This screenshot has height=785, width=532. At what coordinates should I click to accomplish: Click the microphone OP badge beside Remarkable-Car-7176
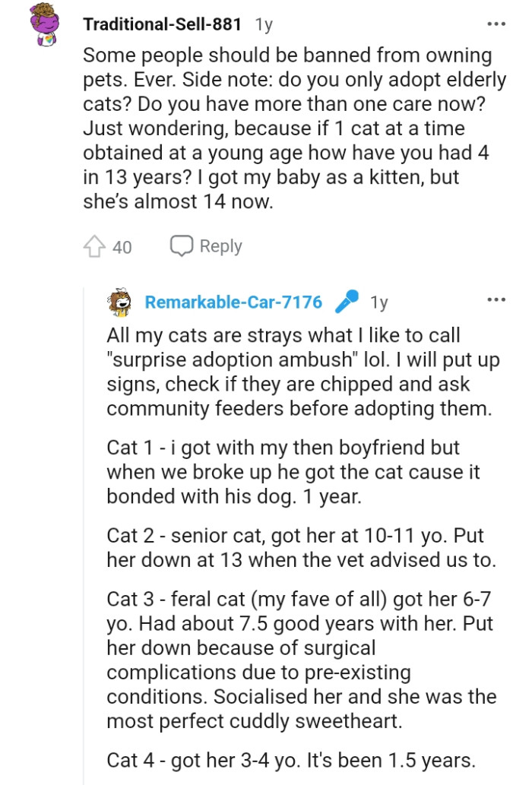[347, 302]
